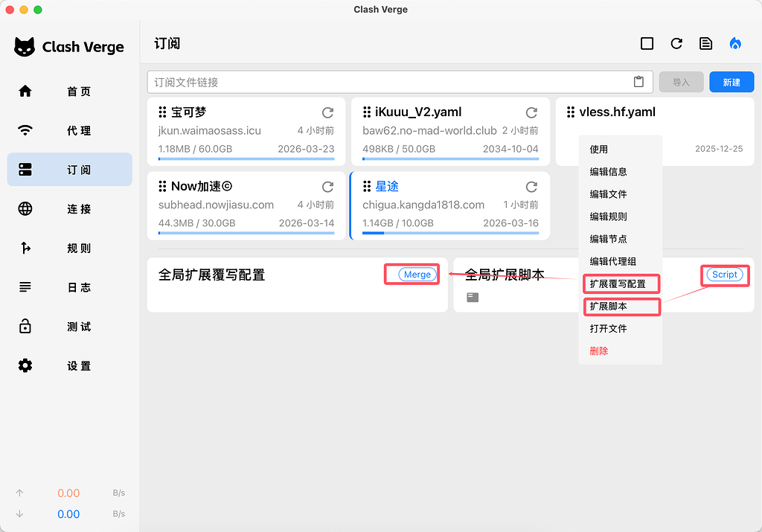The height and width of the screenshot is (532, 762).
Task: Go to 代理 proxies section
Action: pyautogui.click(x=69, y=130)
